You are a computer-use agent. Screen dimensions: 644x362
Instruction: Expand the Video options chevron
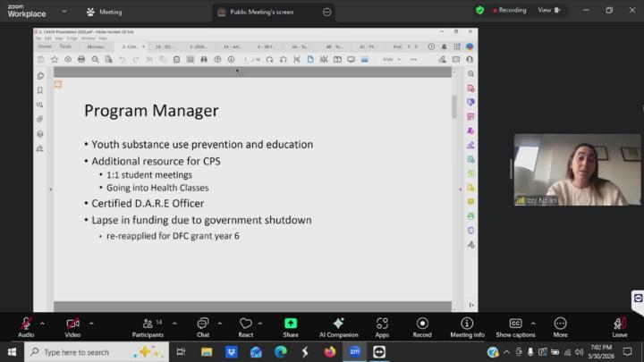(90, 323)
